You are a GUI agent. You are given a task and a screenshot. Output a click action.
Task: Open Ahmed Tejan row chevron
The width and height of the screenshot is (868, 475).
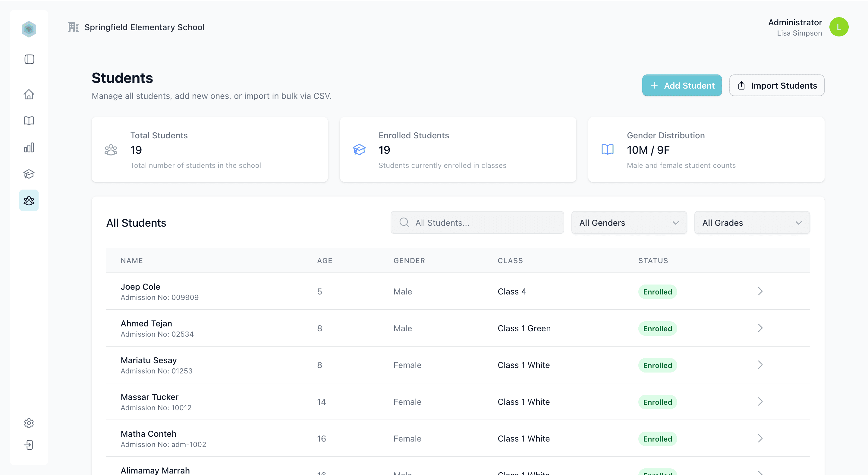point(760,328)
